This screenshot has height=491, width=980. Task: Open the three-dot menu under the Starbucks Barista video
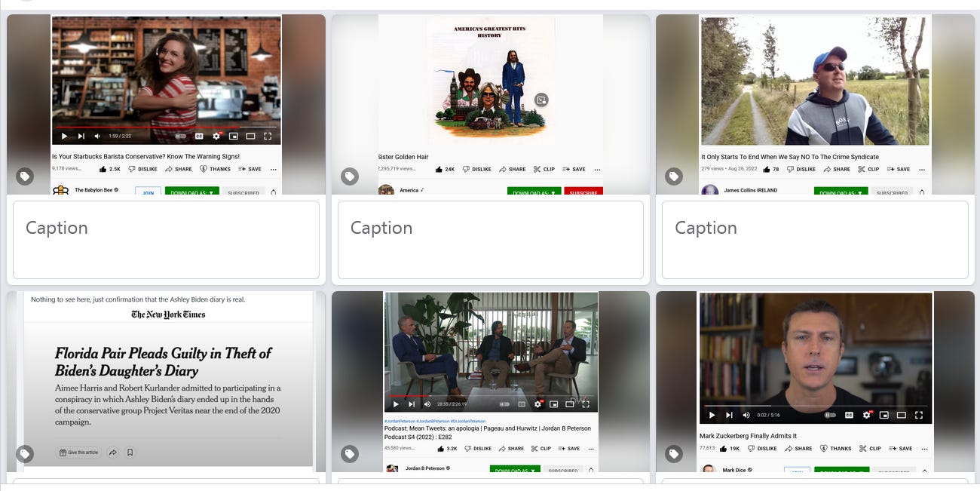coord(273,169)
